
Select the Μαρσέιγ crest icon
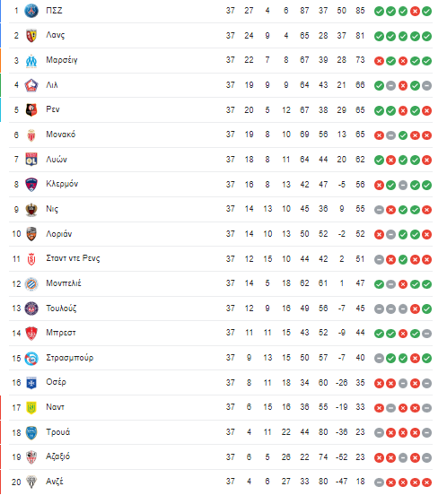coord(31,60)
